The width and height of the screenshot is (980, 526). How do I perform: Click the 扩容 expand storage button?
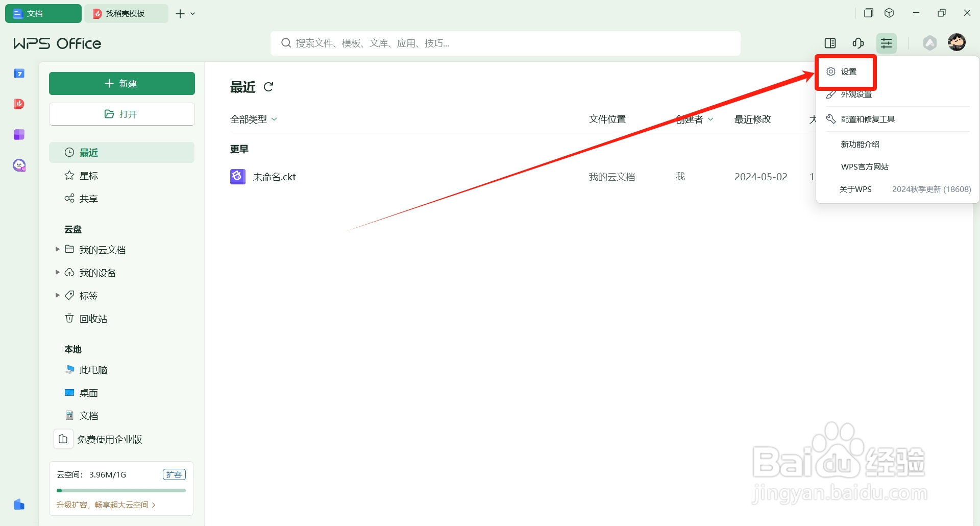pyautogui.click(x=174, y=474)
